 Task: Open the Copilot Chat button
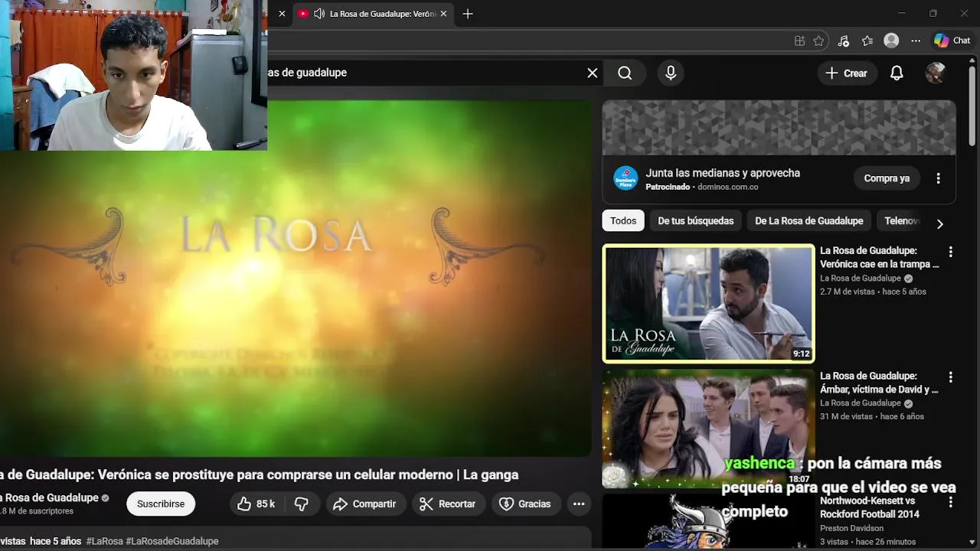point(952,41)
